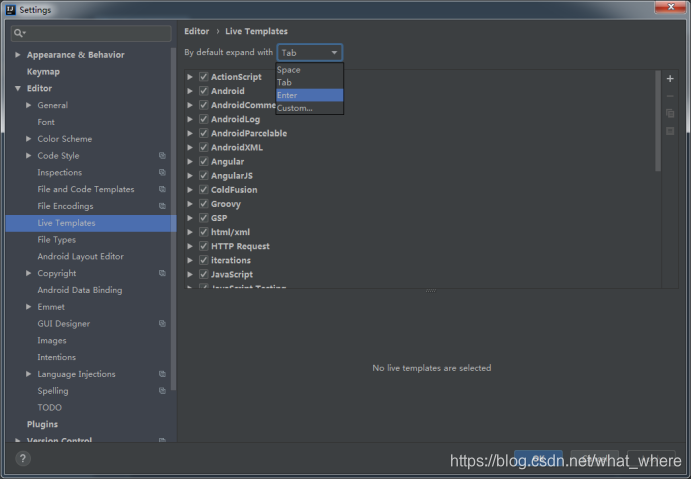Click project-level icon beside File Encodings
Screen dimensions: 692x480
click(x=162, y=206)
